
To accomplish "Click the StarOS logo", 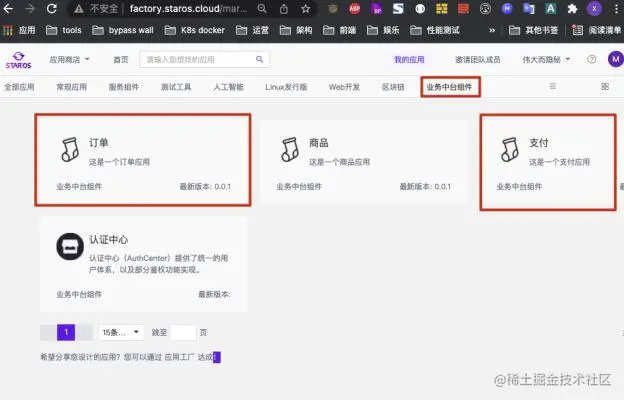I will coord(18,60).
